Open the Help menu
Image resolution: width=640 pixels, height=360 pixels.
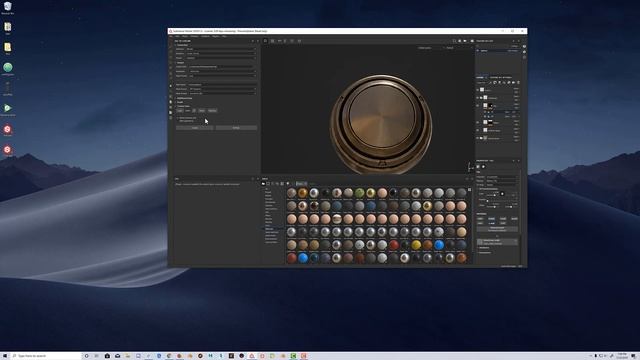224,36
